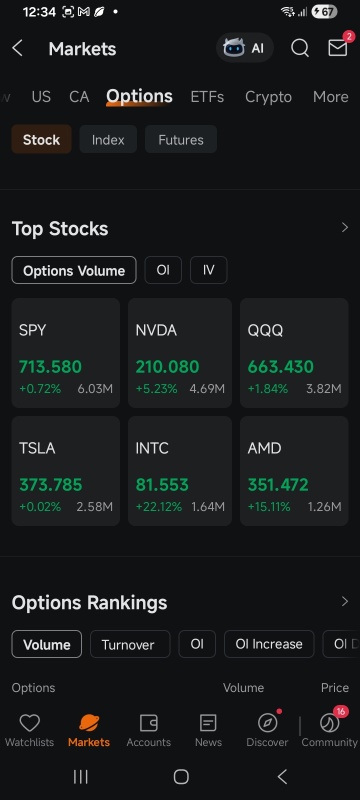Switch to the Crypto tab
This screenshot has width=360, height=800.
coord(268,97)
